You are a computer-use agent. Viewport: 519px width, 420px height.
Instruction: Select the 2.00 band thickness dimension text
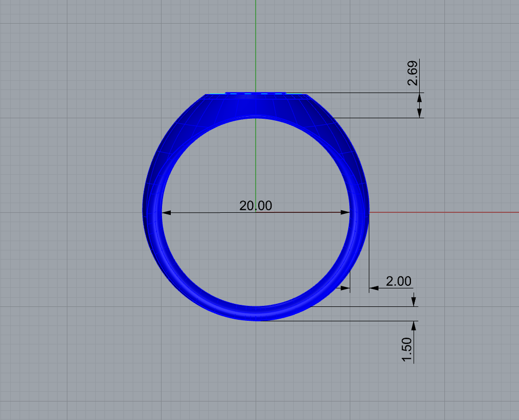pos(399,281)
